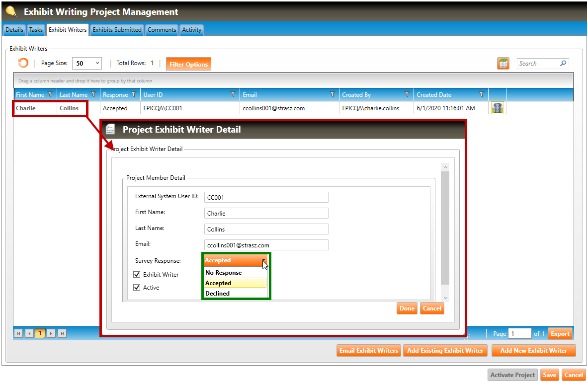Open the Created By column filter
This screenshot has width=588, height=383.
pos(407,94)
